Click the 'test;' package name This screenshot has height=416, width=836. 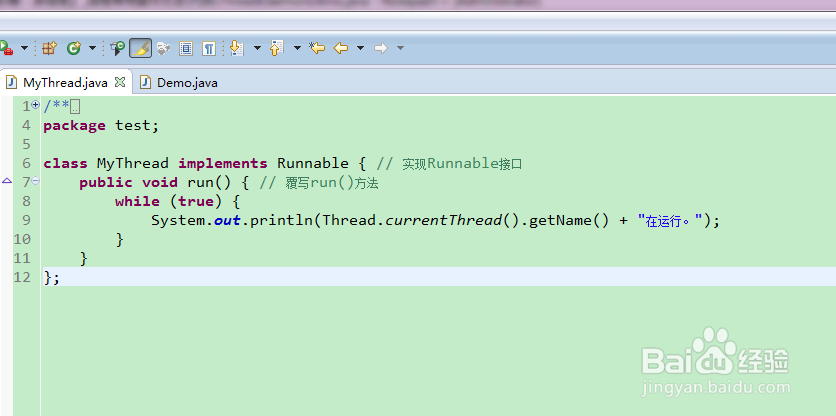click(x=137, y=126)
